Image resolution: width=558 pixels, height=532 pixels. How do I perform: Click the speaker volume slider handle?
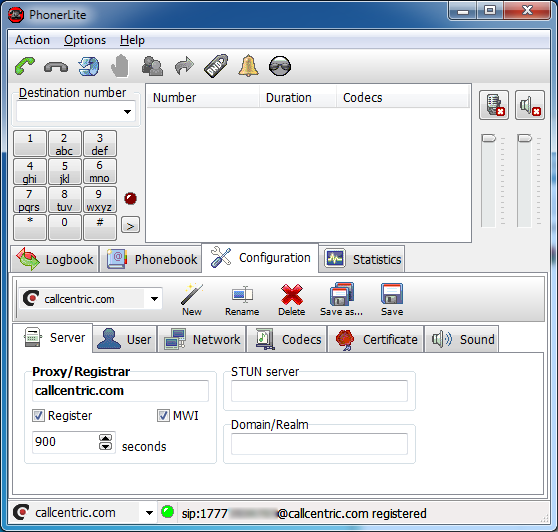524,138
